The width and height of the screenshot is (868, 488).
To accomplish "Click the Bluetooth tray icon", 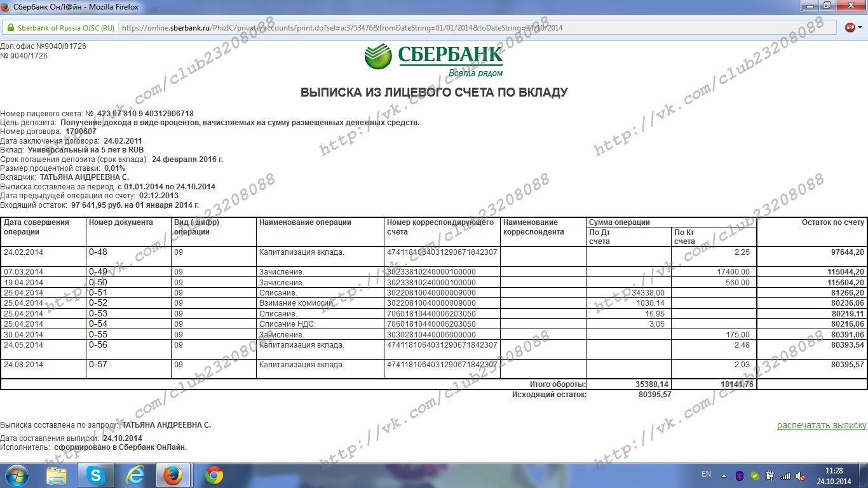I will [x=740, y=475].
